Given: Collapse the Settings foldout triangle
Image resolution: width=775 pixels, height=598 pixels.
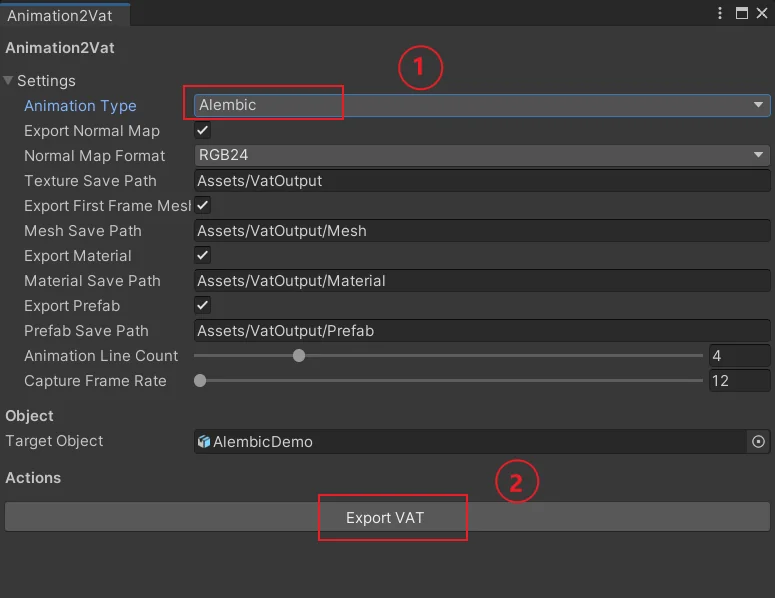Looking at the screenshot, I should click(x=8, y=81).
